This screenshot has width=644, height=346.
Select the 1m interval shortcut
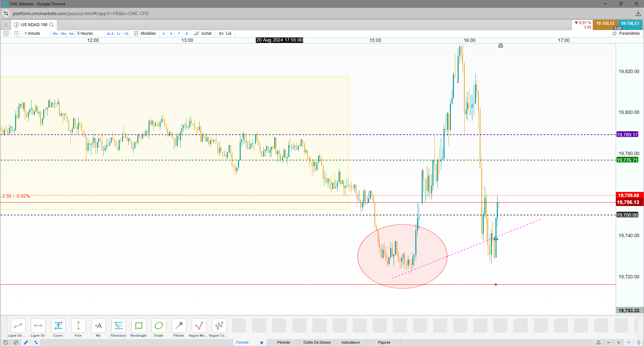[71, 33]
